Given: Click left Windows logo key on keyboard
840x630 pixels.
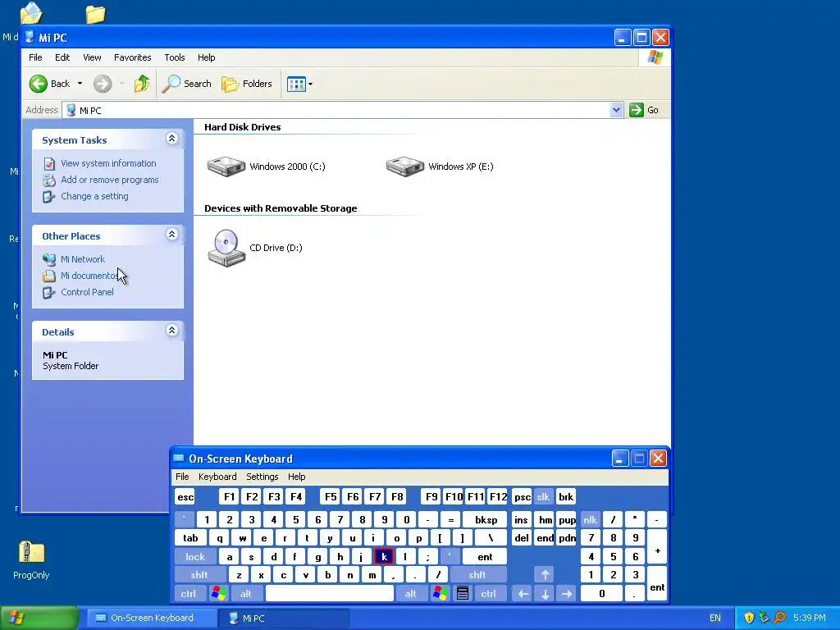Looking at the screenshot, I should [x=218, y=594].
